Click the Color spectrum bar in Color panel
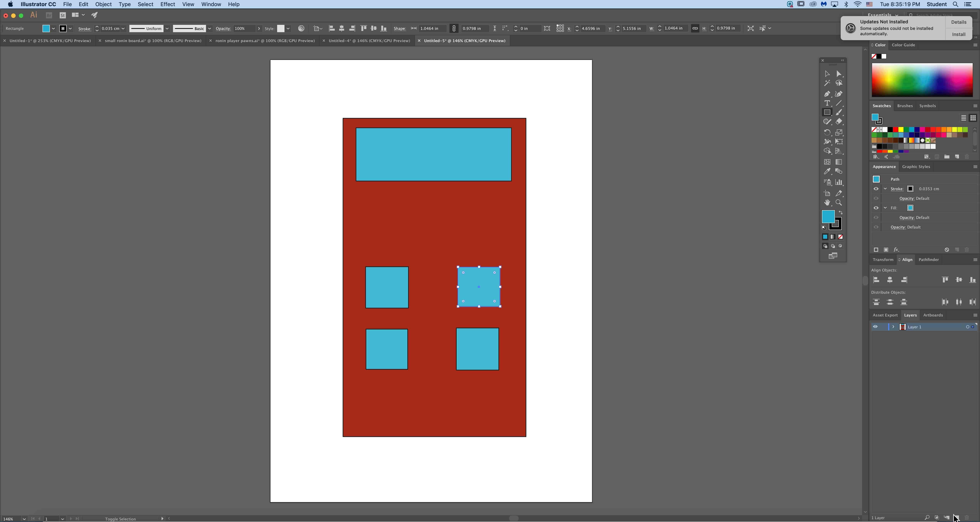Image resolution: width=980 pixels, height=522 pixels. (x=922, y=80)
